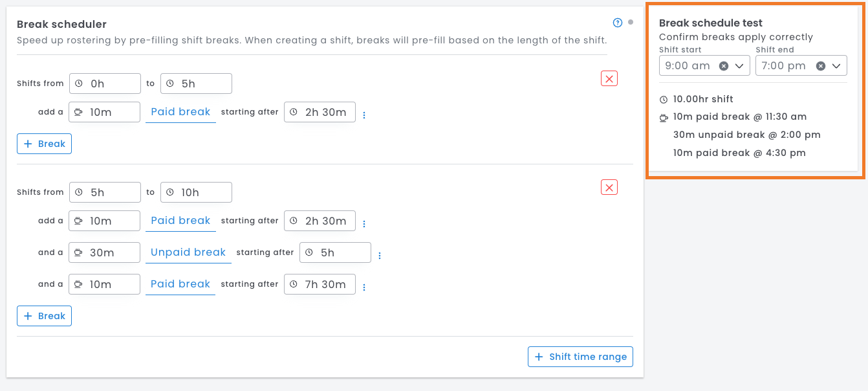Open the break scheduler help icon

[x=617, y=23]
